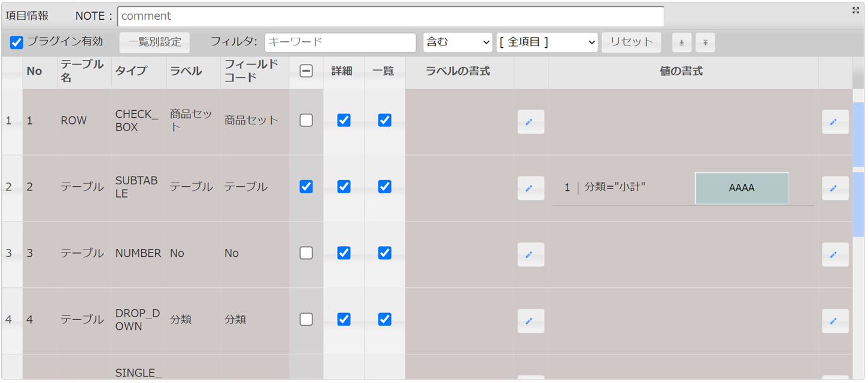Click the リセット button
Image resolution: width=868 pixels, height=383 pixels.
(x=632, y=42)
